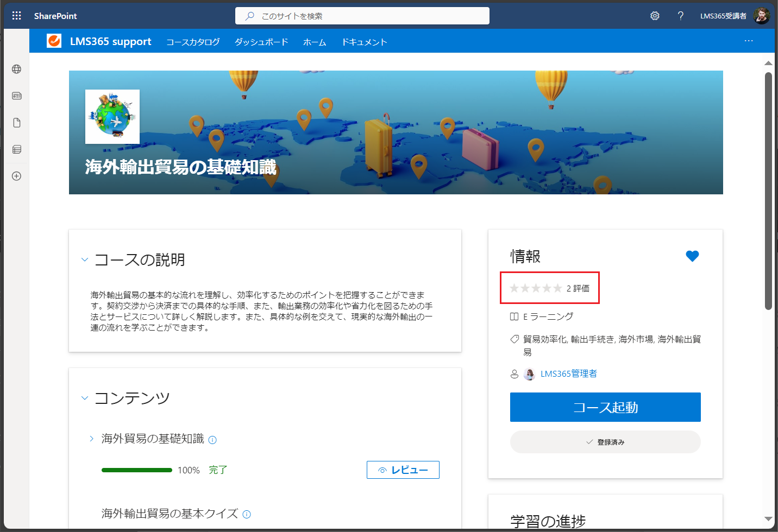
Task: Open the LMS365受講者 profile picture
Action: [x=761, y=16]
